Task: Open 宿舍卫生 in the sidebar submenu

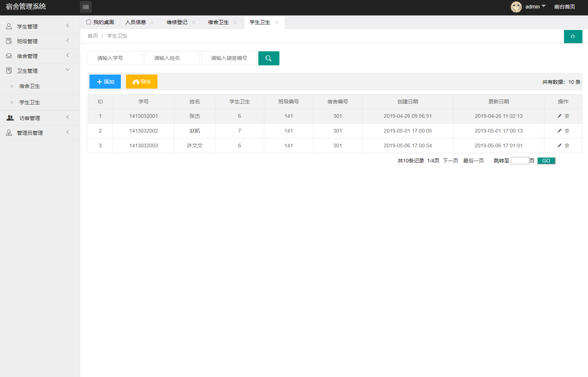Action: pos(30,86)
